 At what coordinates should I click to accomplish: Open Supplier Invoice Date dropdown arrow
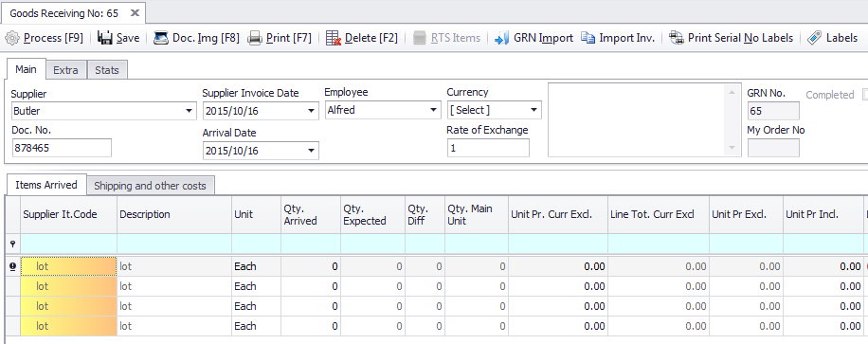(312, 111)
